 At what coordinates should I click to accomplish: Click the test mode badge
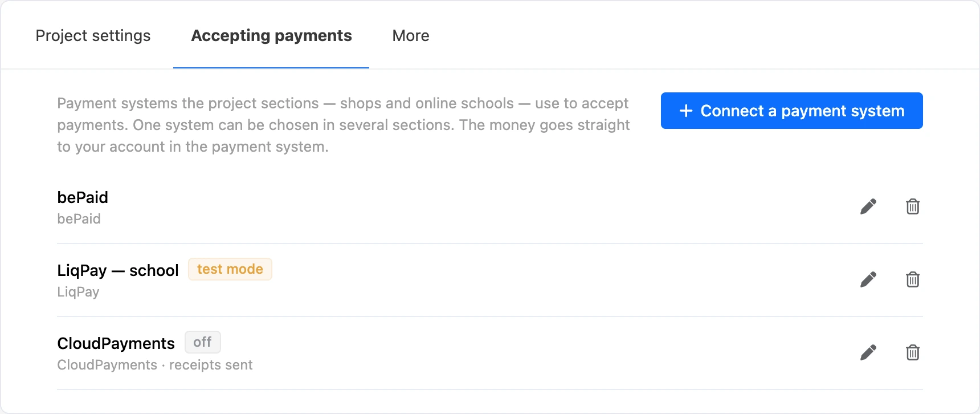pos(230,269)
